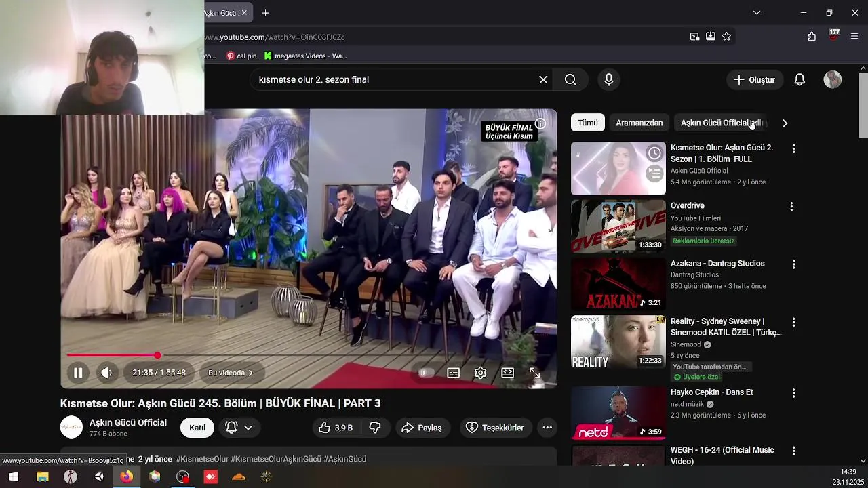Viewport: 868px width, 488px height.
Task: Click the Oluştur create button
Action: tap(754, 79)
